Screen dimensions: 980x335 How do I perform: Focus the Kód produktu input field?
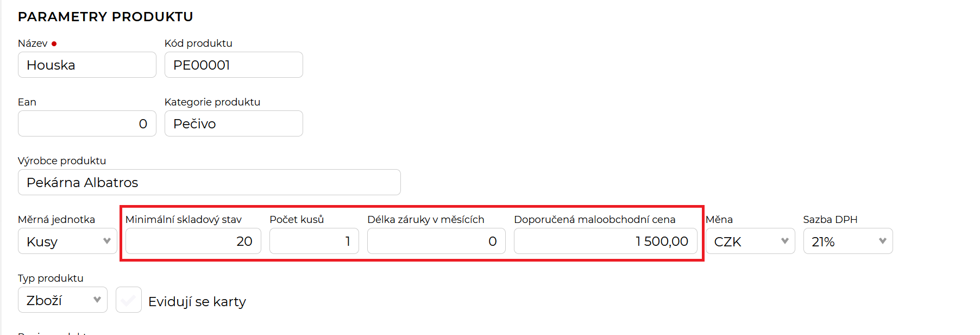pyautogui.click(x=234, y=65)
